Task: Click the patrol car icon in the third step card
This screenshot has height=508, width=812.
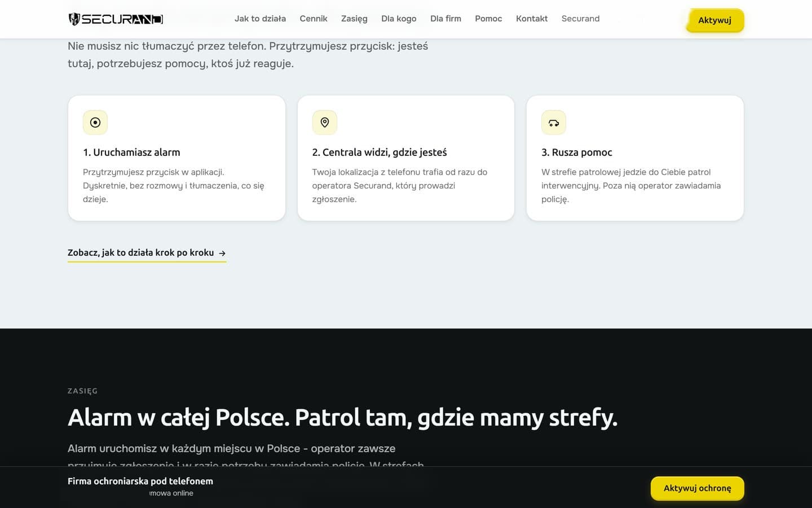Action: point(554,122)
